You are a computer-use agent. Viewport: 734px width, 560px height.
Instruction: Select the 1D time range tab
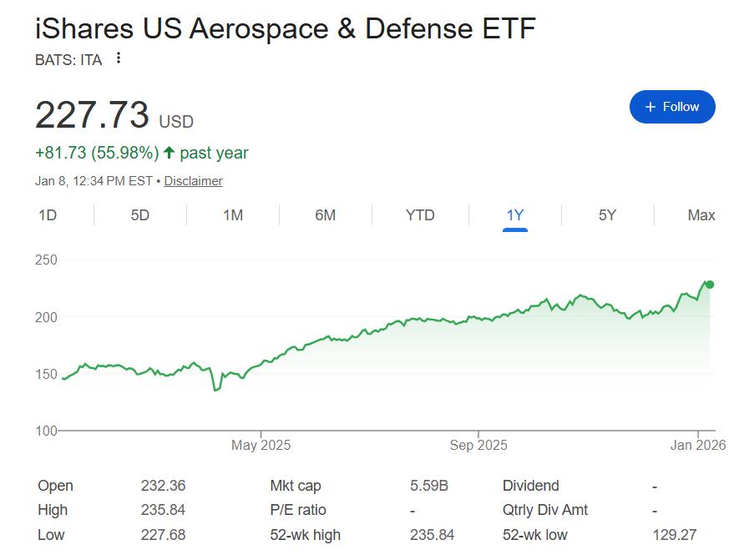pyautogui.click(x=48, y=215)
